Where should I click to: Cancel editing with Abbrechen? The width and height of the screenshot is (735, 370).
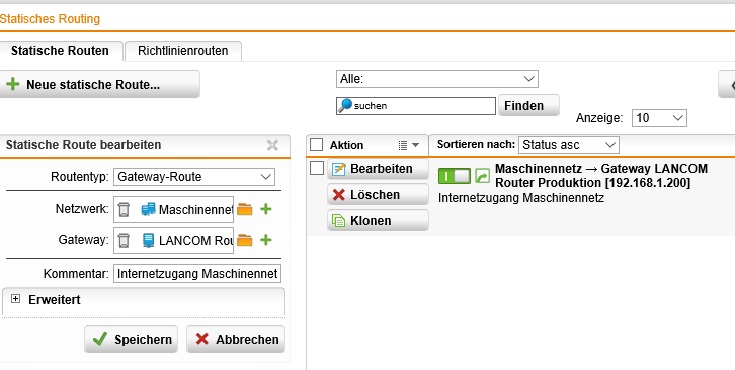(x=235, y=339)
